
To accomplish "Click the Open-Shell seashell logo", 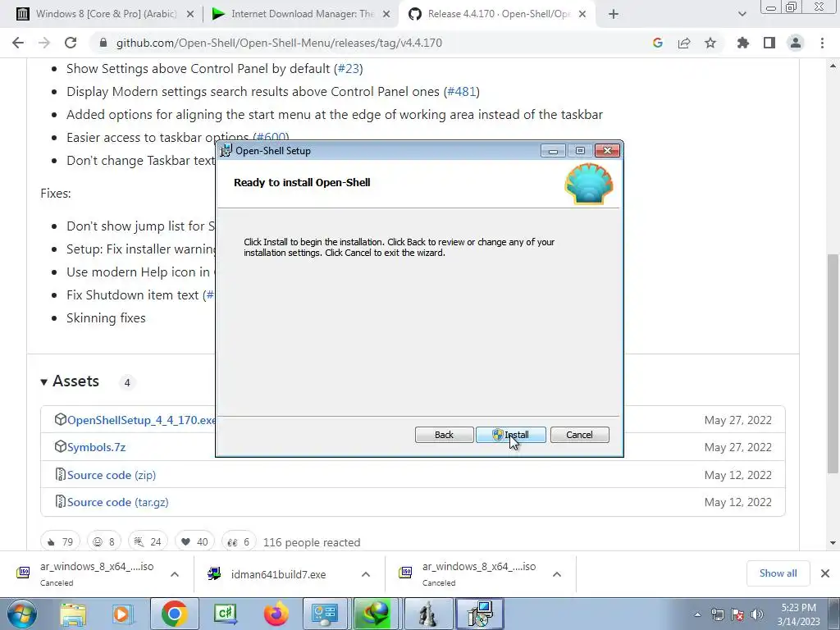I will coord(589,184).
